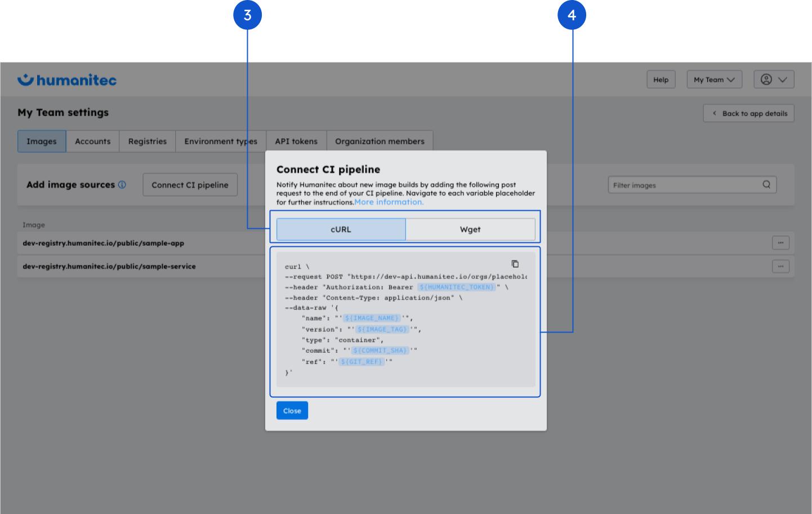
Task: Open more options for sample-app image
Action: point(780,243)
